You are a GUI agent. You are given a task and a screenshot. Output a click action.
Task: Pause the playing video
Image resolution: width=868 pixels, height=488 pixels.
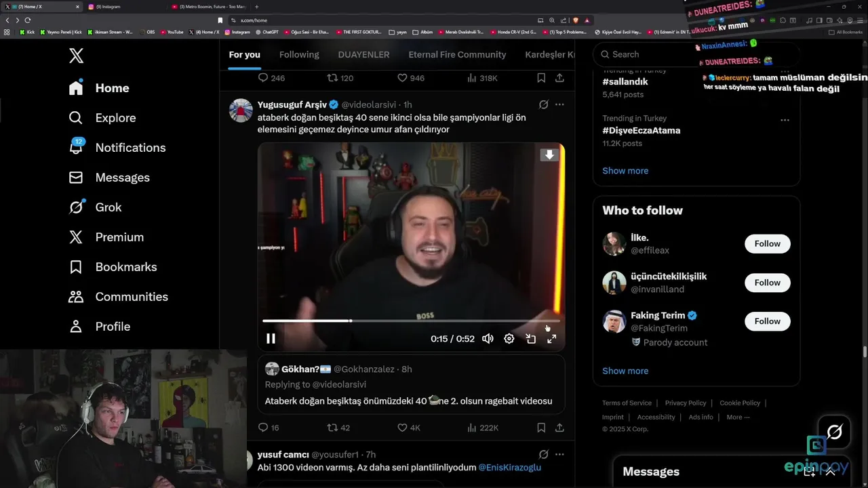tap(271, 338)
